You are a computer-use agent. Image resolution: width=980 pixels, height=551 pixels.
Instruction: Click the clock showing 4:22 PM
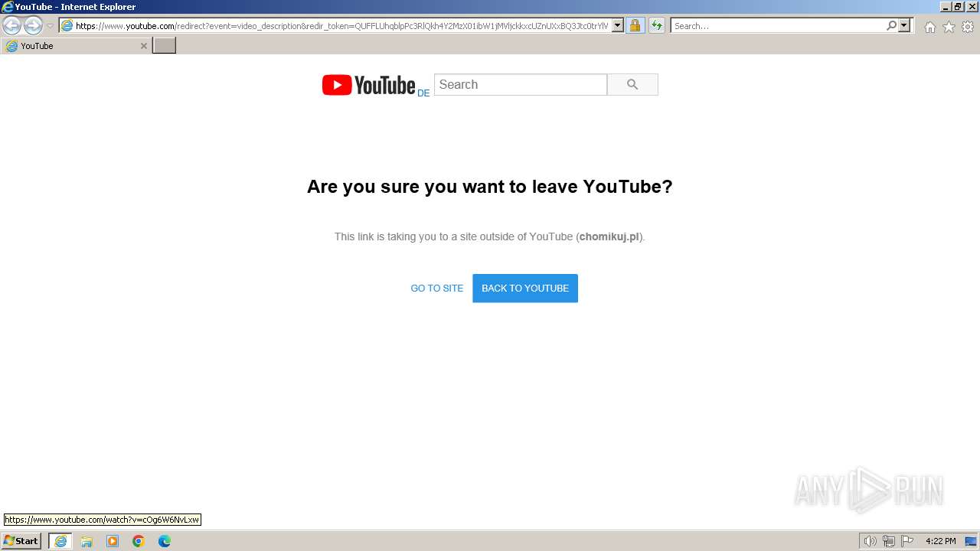[x=941, y=541]
